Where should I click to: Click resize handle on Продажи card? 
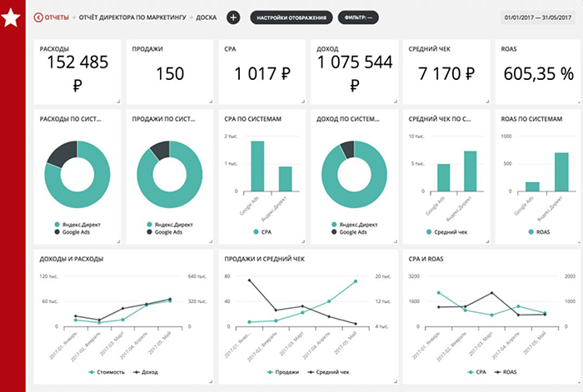212,102
